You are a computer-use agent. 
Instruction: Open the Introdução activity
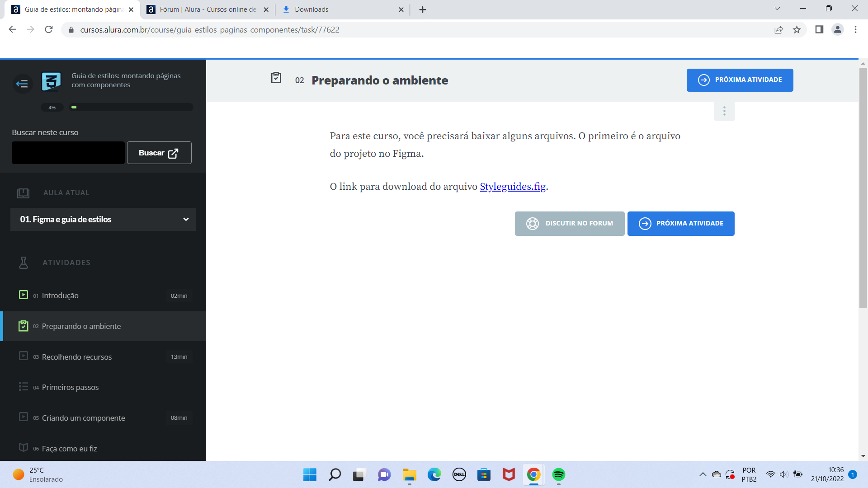(x=104, y=296)
